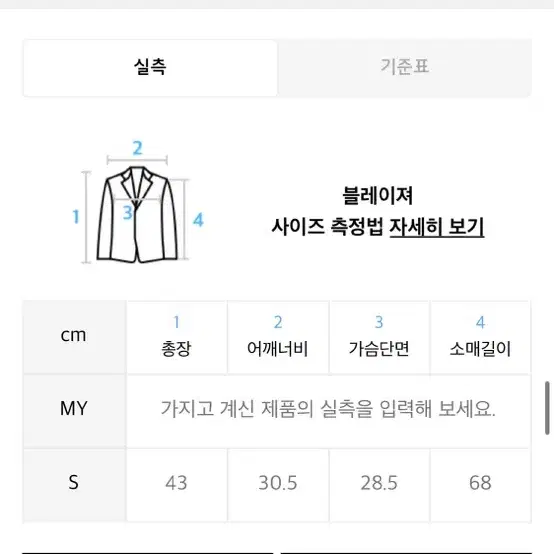Click the S size chest value 28.5

coord(379,483)
